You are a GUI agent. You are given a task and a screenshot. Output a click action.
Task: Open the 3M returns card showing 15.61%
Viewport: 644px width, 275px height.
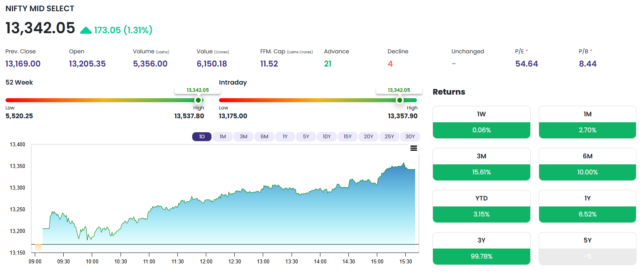coord(481,164)
